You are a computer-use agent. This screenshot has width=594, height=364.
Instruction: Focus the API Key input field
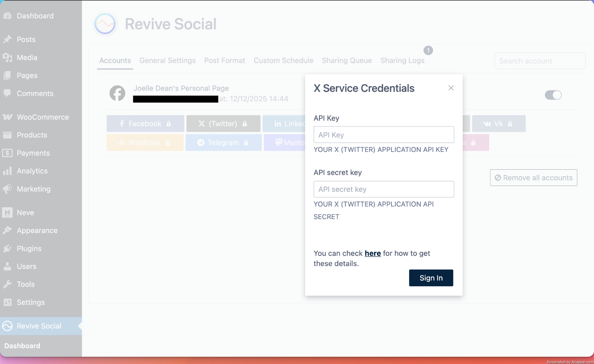(x=383, y=135)
